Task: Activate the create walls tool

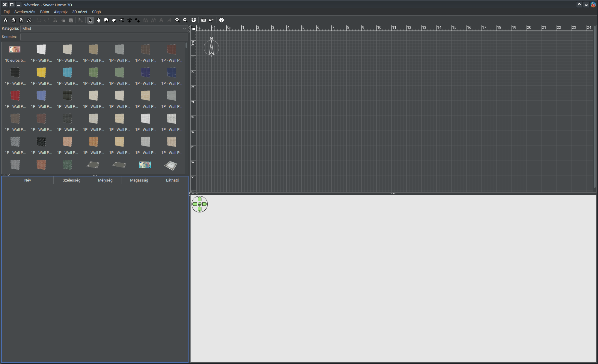Action: [x=106, y=20]
